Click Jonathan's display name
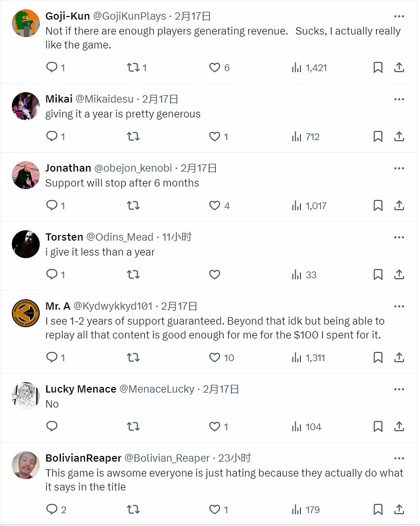 click(68, 168)
